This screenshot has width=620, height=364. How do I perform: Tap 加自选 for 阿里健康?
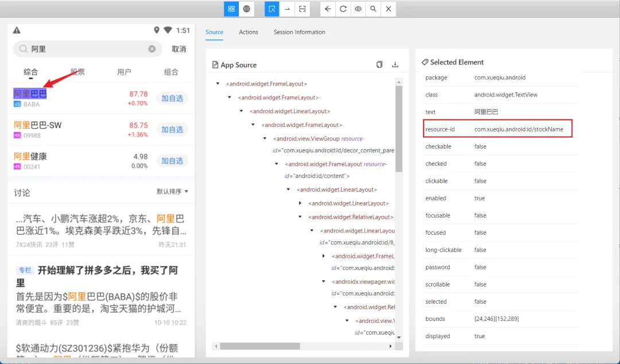172,161
